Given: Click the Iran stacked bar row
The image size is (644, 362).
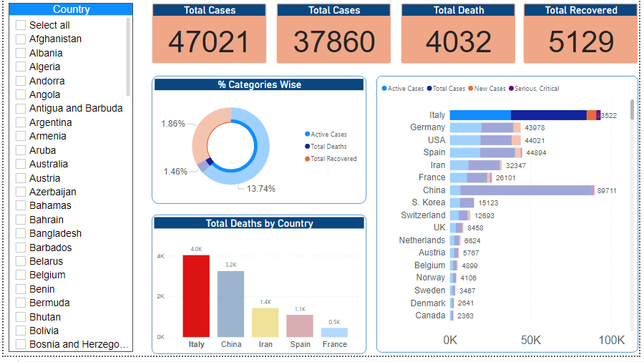Looking at the screenshot, I should tap(476, 165).
